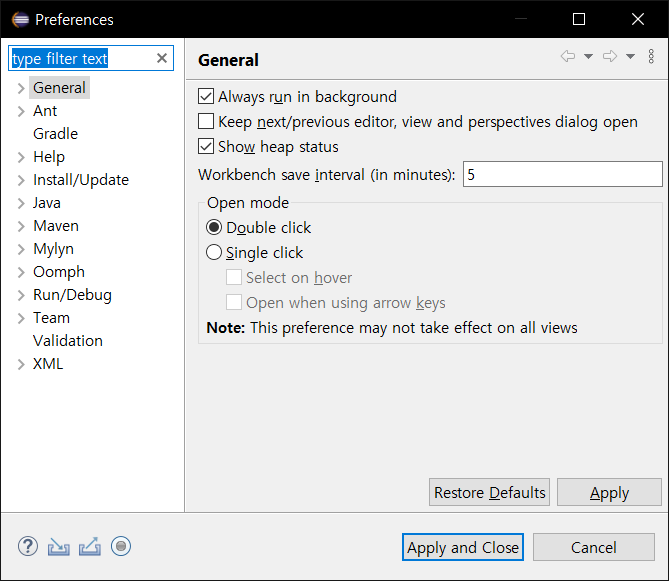Select the Install/Update preferences category
The height and width of the screenshot is (581, 669).
point(81,180)
